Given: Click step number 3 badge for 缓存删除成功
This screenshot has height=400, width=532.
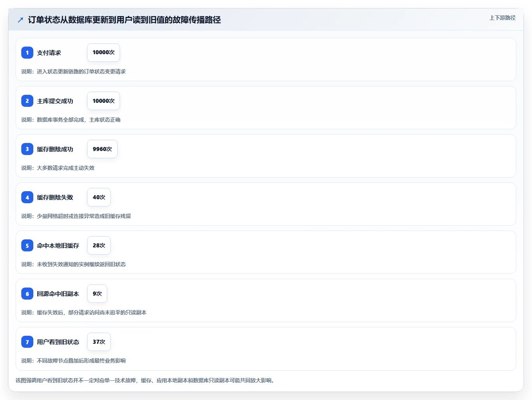Looking at the screenshot, I should pyautogui.click(x=27, y=149).
